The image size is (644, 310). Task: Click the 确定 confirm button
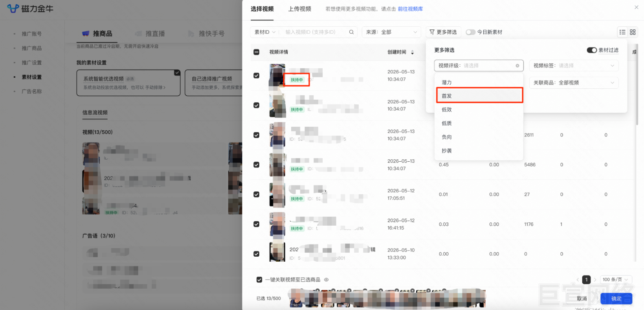click(x=616, y=299)
